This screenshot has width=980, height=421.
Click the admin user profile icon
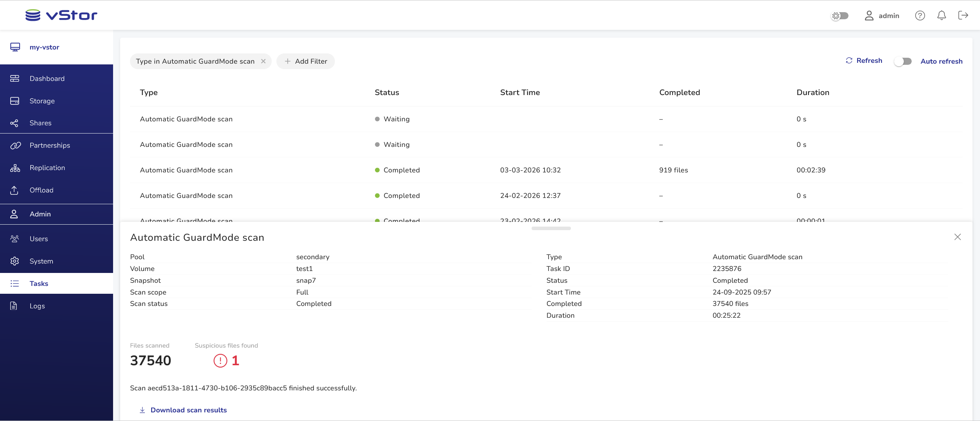pos(869,16)
